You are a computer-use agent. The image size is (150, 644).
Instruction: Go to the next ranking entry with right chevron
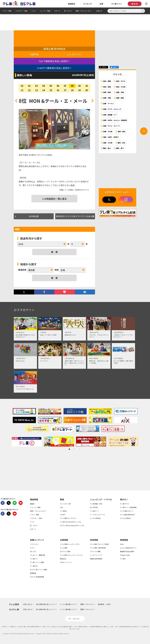[x=92, y=101]
